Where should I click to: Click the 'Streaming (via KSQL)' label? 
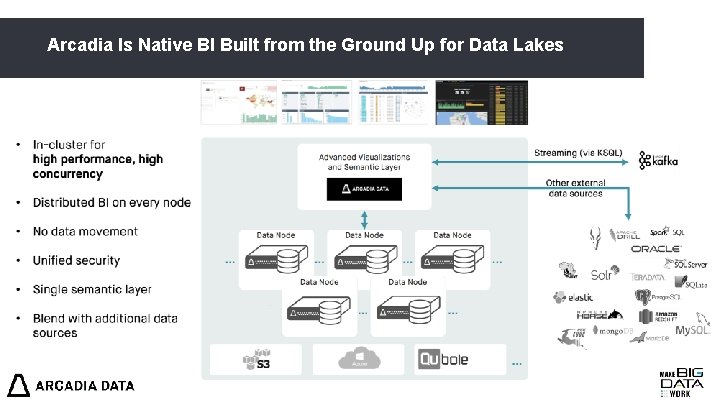tap(578, 152)
